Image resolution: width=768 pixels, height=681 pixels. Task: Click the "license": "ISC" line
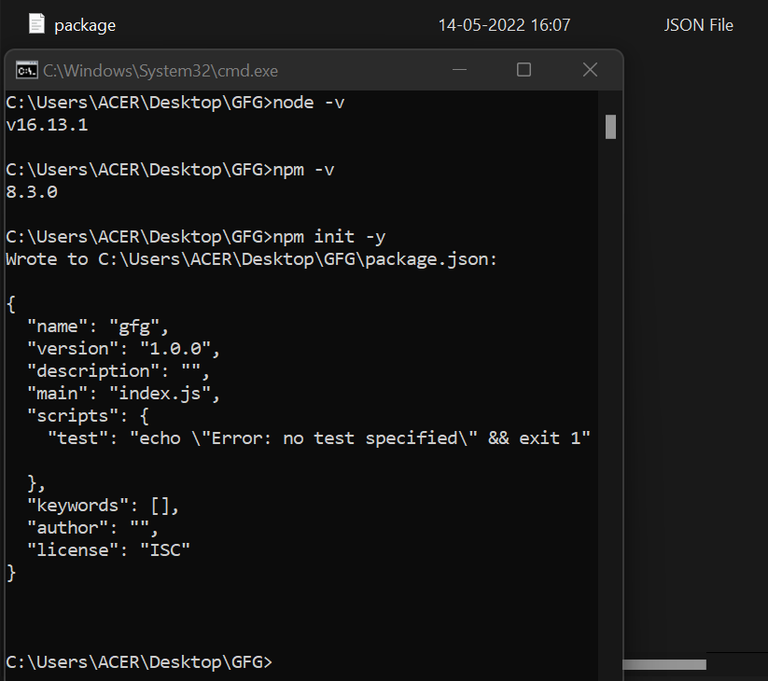pyautogui.click(x=108, y=550)
